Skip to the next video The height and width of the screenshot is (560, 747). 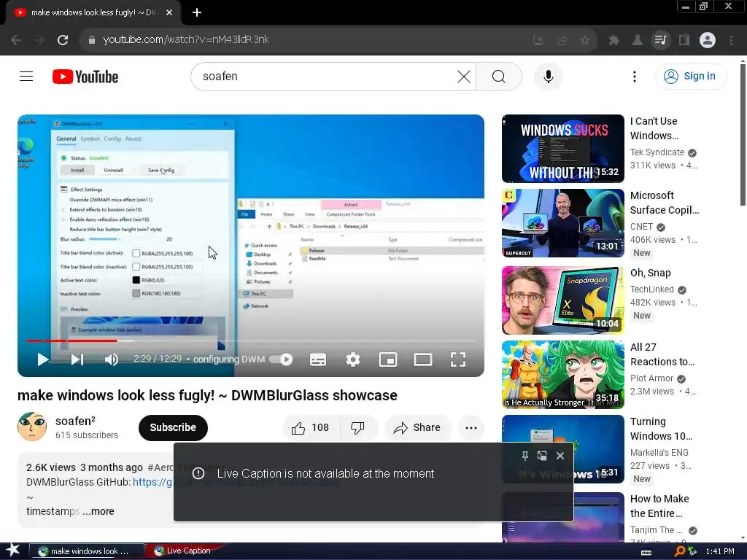pos(77,359)
